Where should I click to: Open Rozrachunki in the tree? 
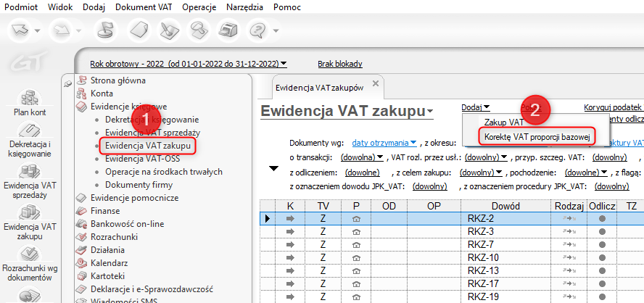pos(114,237)
